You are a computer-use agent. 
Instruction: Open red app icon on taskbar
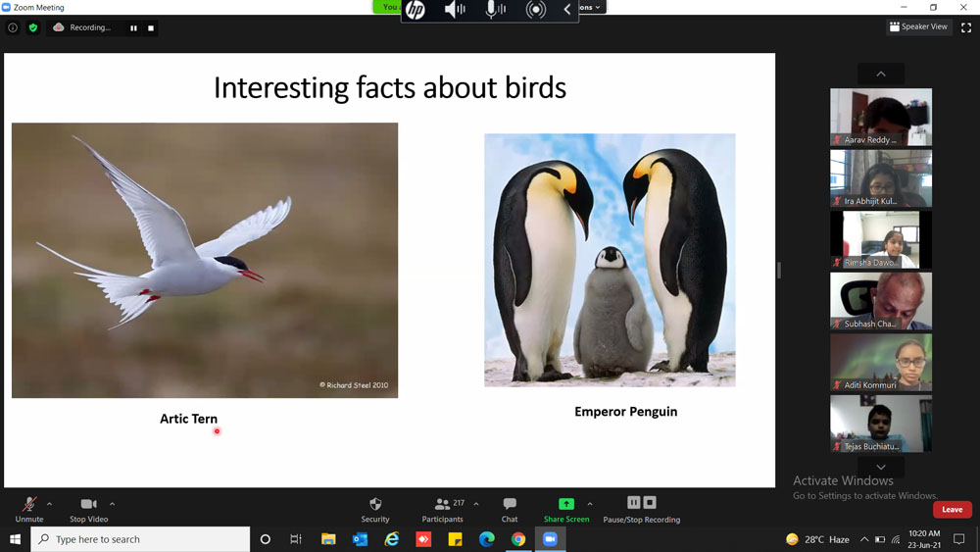click(x=423, y=539)
